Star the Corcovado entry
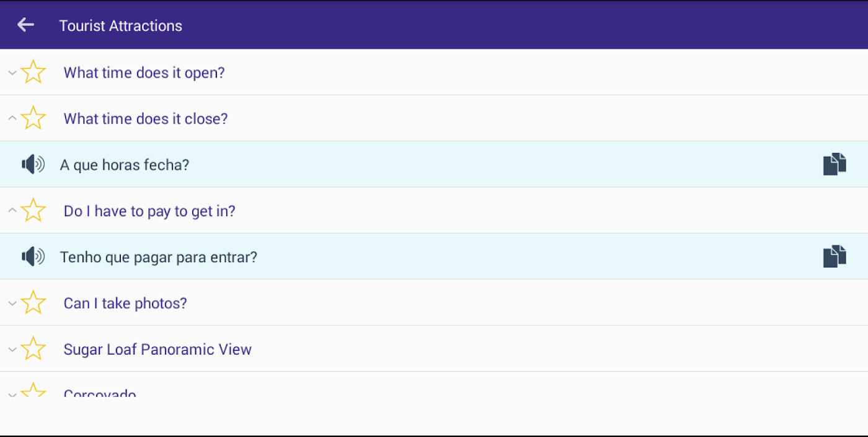Viewport: 868px width, 437px height. point(33,391)
